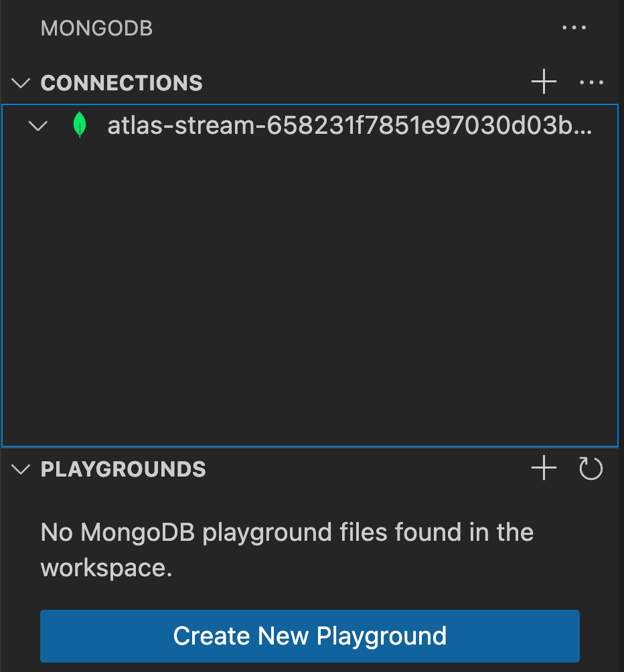Add a new MongoDB connection

544,82
